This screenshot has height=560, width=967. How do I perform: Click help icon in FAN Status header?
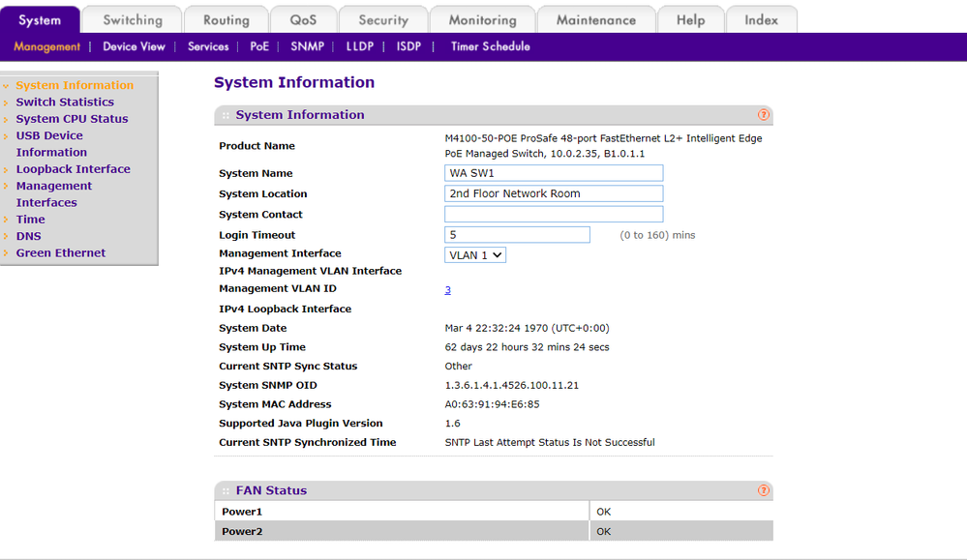pyautogui.click(x=764, y=490)
